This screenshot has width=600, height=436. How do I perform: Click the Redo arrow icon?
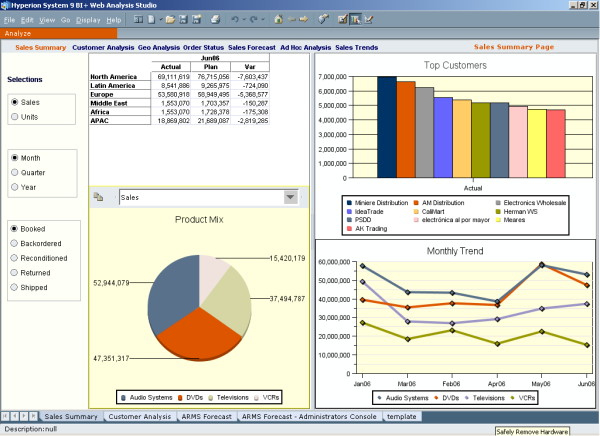click(253, 19)
